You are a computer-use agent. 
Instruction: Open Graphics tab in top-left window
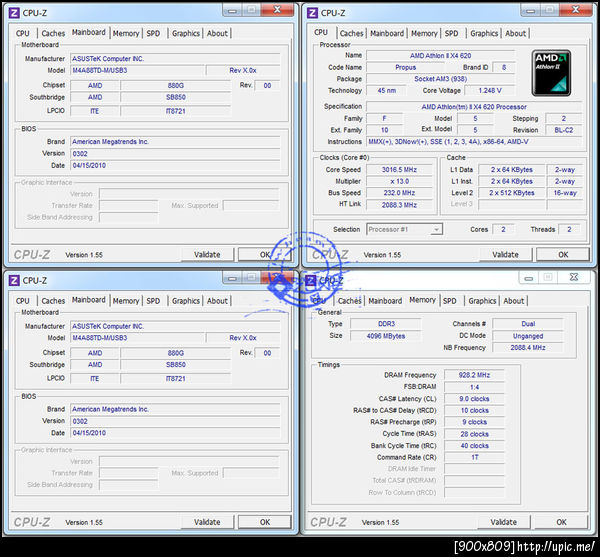point(186,34)
